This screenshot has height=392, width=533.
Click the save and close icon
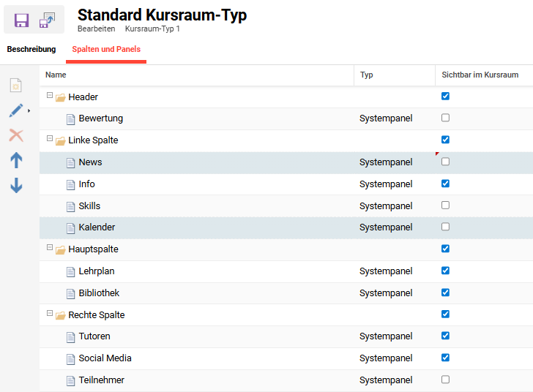click(x=48, y=20)
